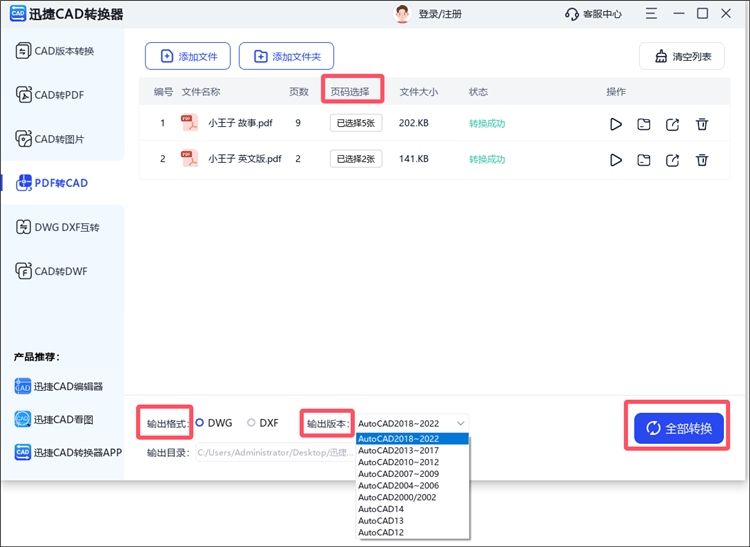
Task: Click 文件名称 column header
Action: pyautogui.click(x=201, y=91)
